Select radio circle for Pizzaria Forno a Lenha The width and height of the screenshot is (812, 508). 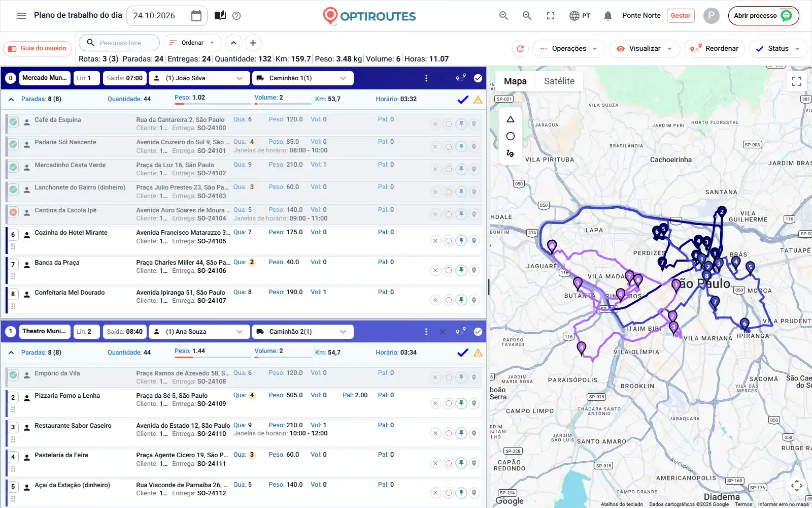449,403
